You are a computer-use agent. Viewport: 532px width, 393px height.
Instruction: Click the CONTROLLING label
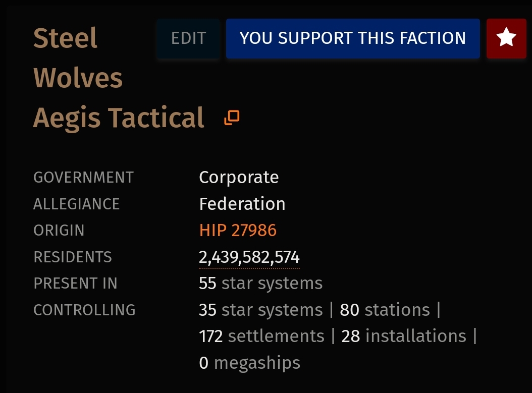click(x=84, y=310)
